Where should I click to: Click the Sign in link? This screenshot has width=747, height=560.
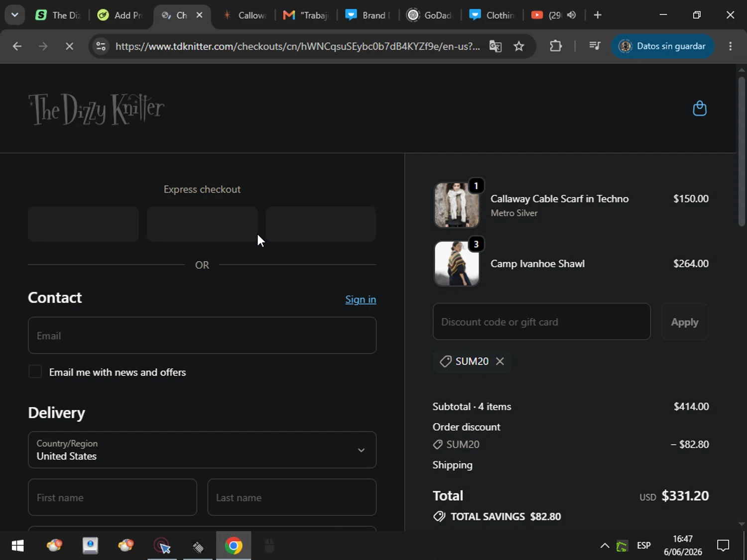click(361, 299)
